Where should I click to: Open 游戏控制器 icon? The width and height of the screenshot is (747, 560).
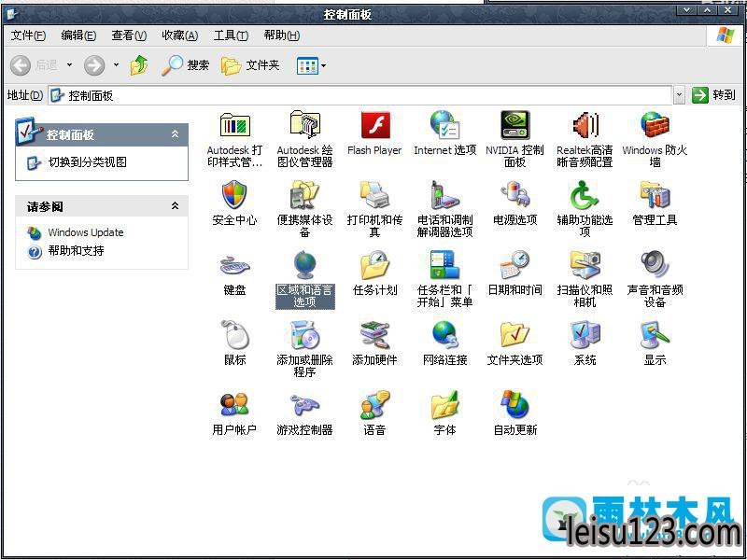305,405
